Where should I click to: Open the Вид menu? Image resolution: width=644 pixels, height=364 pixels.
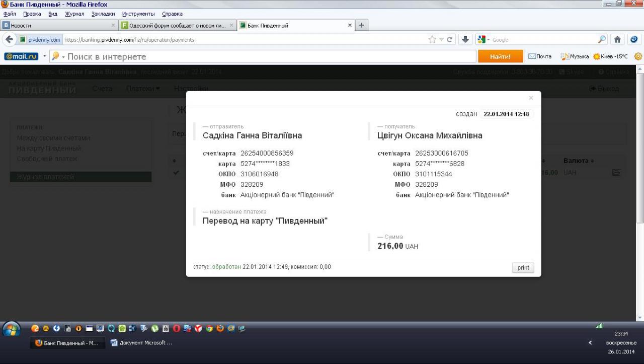(x=53, y=14)
